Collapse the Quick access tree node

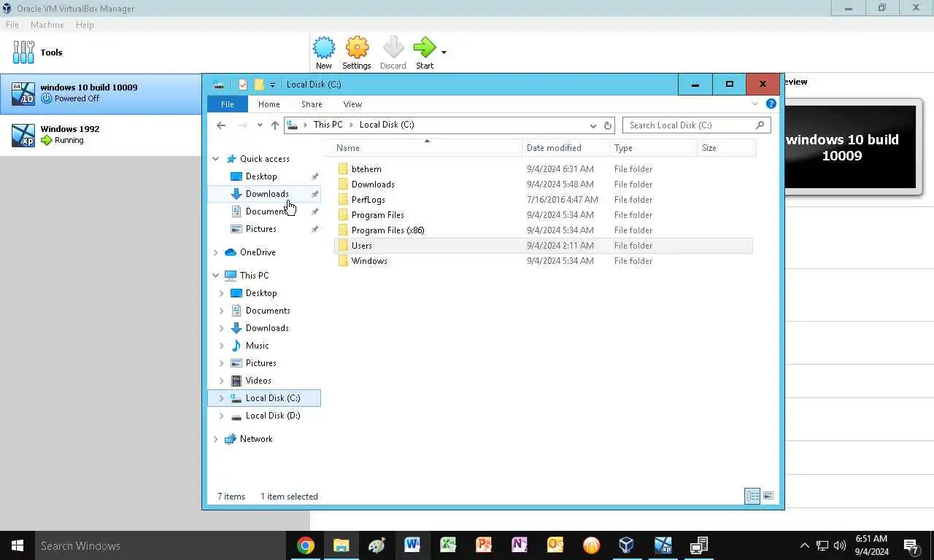(x=216, y=159)
